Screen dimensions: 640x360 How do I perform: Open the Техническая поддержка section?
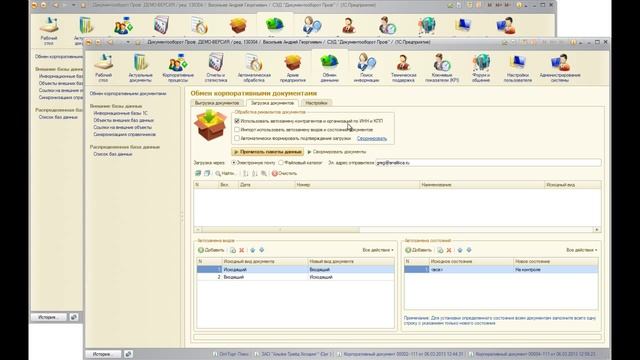click(x=403, y=68)
